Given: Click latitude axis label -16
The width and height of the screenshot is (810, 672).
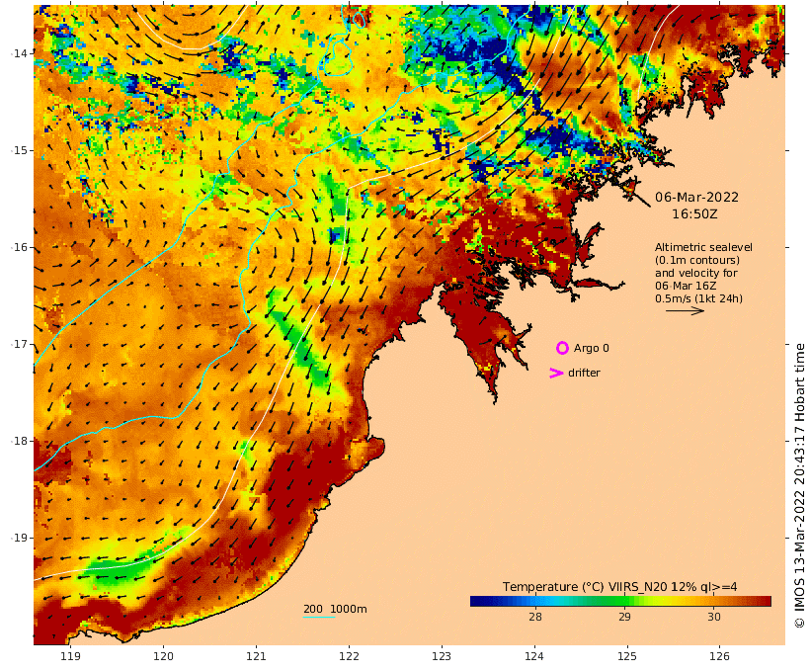Looking at the screenshot, I should [19, 247].
